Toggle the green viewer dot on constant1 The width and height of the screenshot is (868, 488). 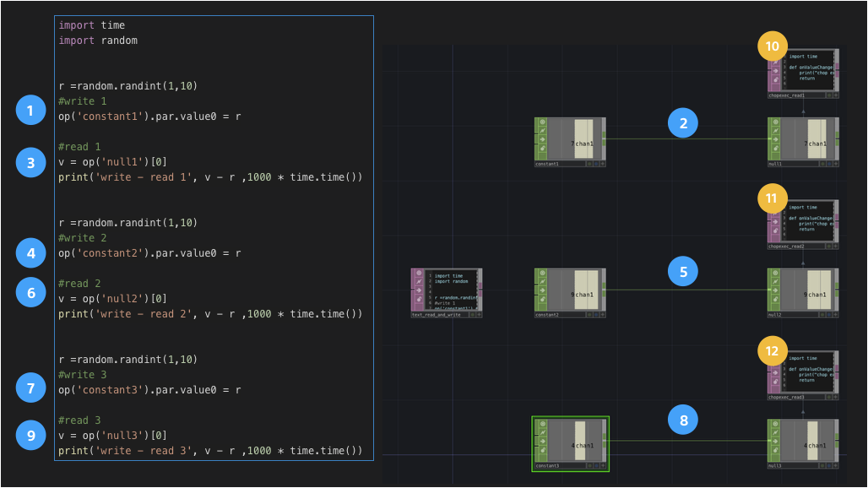click(x=589, y=164)
